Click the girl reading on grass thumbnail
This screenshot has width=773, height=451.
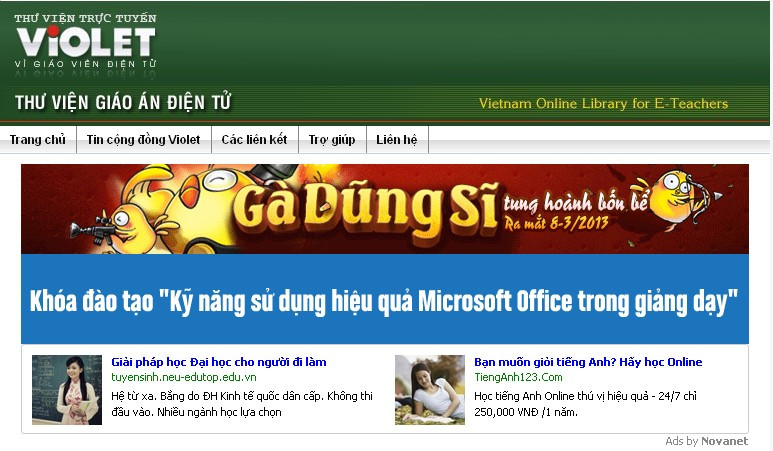coord(429,390)
